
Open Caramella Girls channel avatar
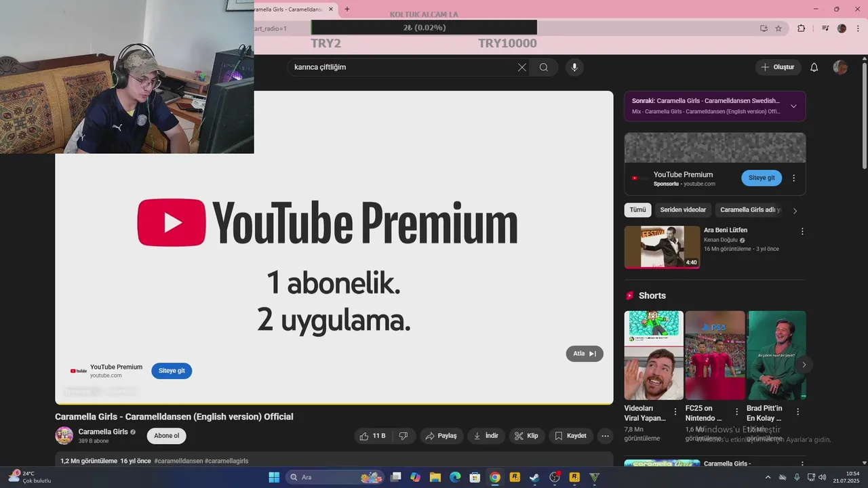(64, 436)
